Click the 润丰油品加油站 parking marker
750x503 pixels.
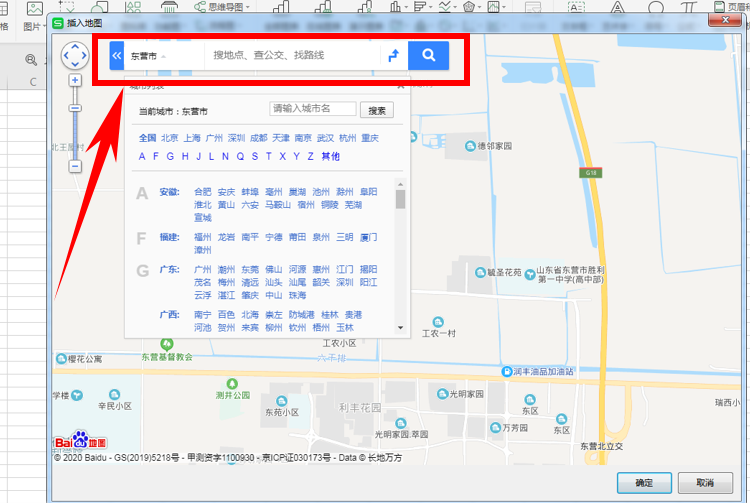point(507,372)
